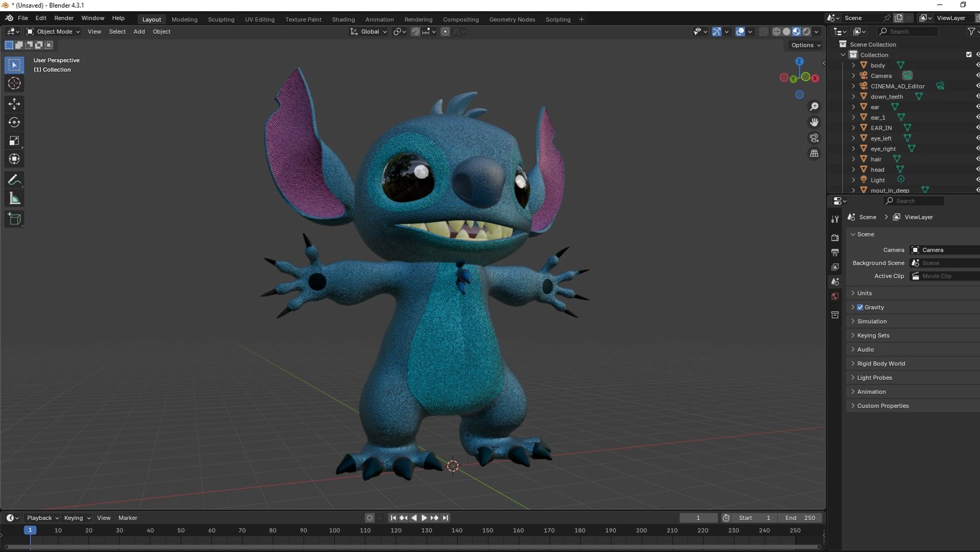Toggle proportional editing
This screenshot has width=980, height=552.
(x=445, y=32)
